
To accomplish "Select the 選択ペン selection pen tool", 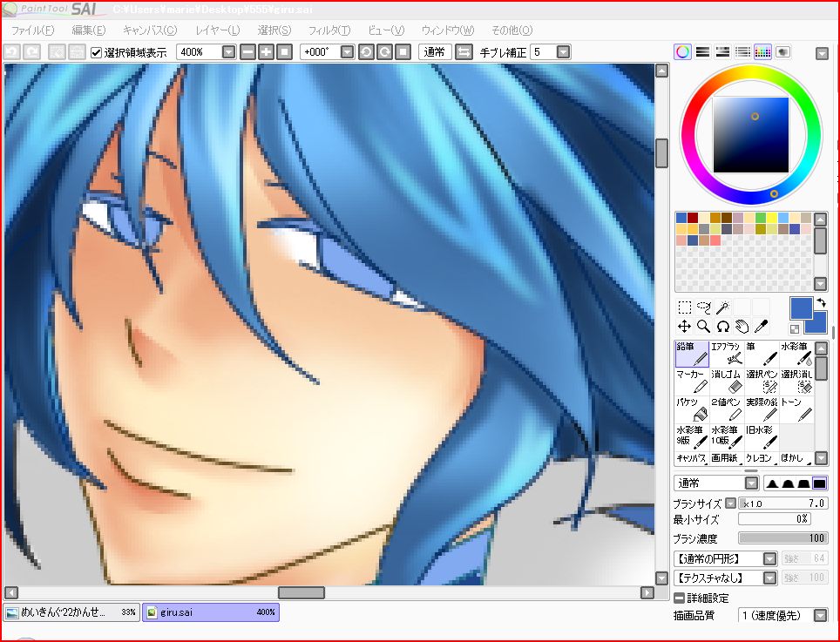I will click(762, 382).
